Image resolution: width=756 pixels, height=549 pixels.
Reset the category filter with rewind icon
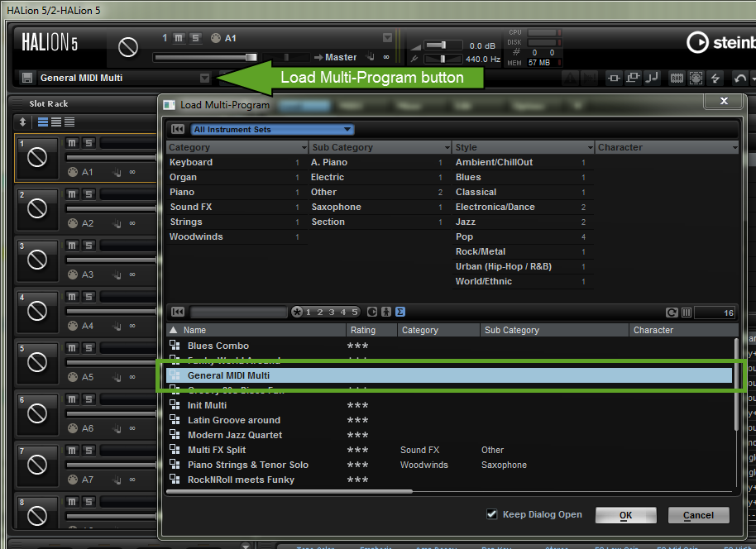178,129
